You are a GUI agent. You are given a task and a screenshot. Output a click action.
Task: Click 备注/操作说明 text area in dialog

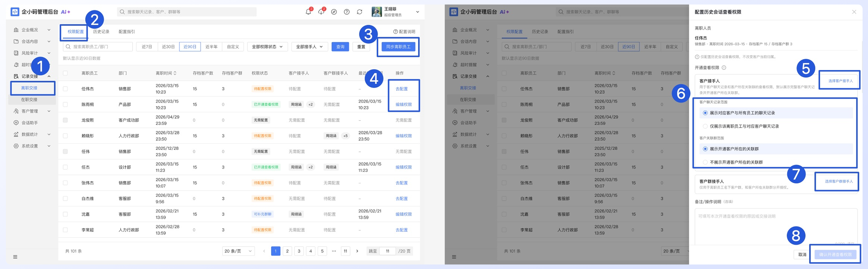[776, 227]
